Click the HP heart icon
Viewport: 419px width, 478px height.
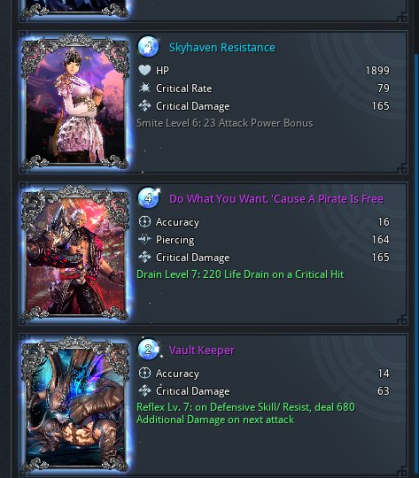click(x=145, y=70)
